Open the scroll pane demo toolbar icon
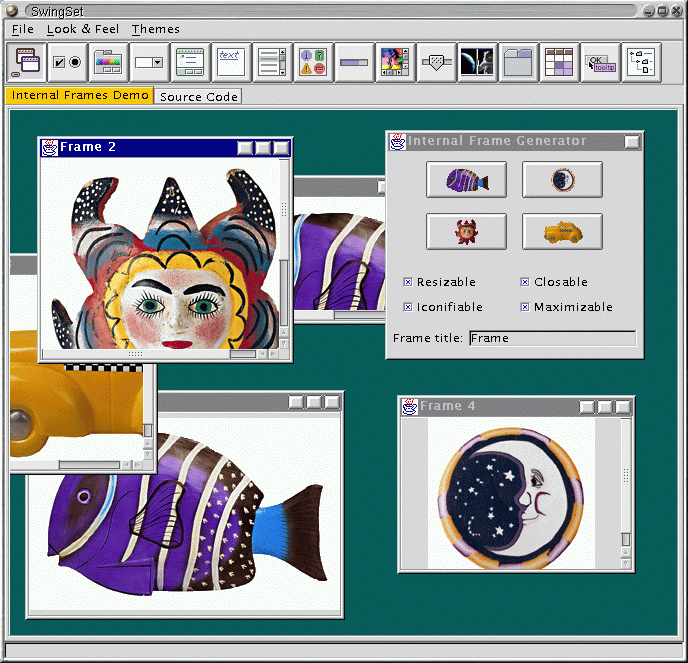The width and height of the screenshot is (688, 663). 395,62
